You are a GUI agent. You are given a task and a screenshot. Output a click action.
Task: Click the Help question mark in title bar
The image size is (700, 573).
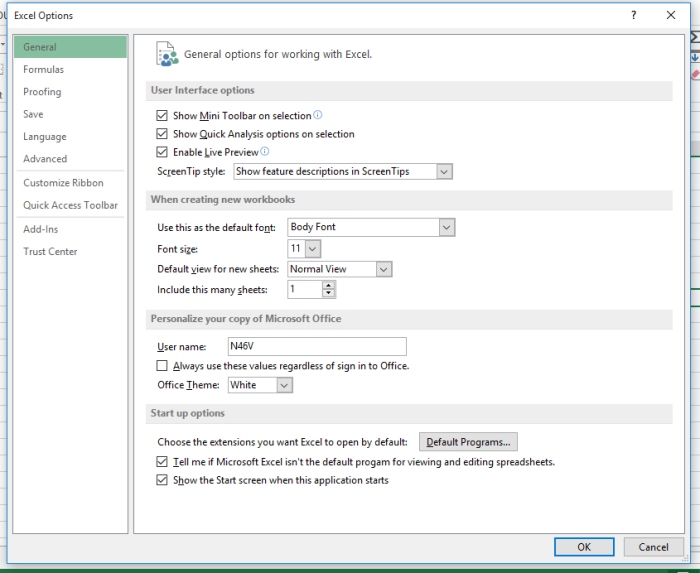click(x=634, y=15)
